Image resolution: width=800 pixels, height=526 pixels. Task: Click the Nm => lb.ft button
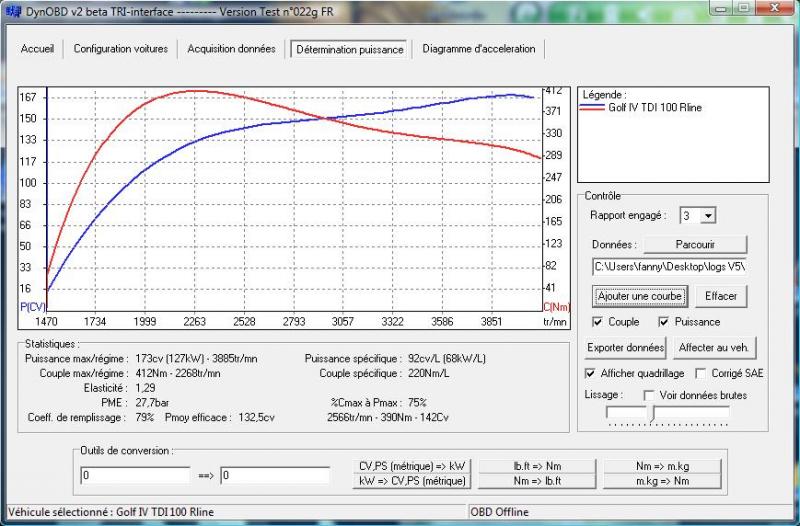[x=537, y=481]
